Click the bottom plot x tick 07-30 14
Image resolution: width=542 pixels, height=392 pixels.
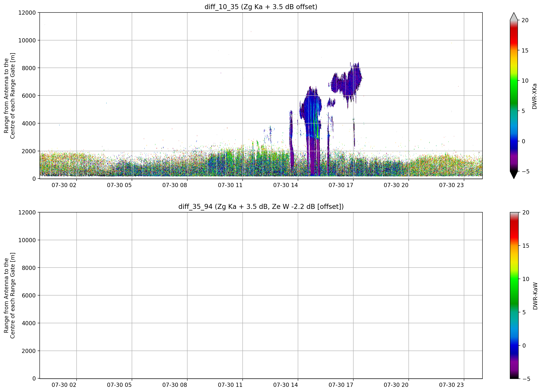285,385
